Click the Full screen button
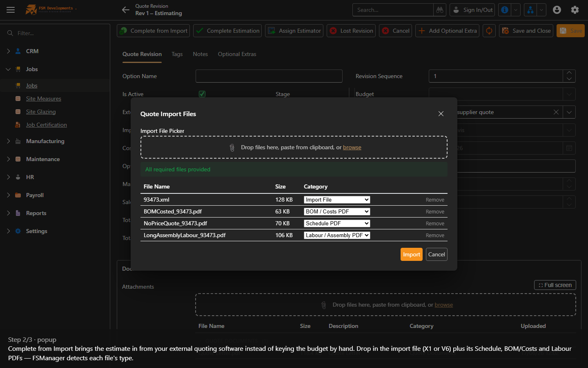The image size is (588, 368). pyautogui.click(x=555, y=285)
